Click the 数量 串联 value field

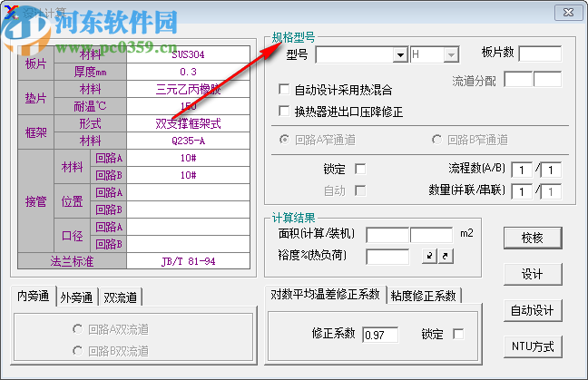551,192
